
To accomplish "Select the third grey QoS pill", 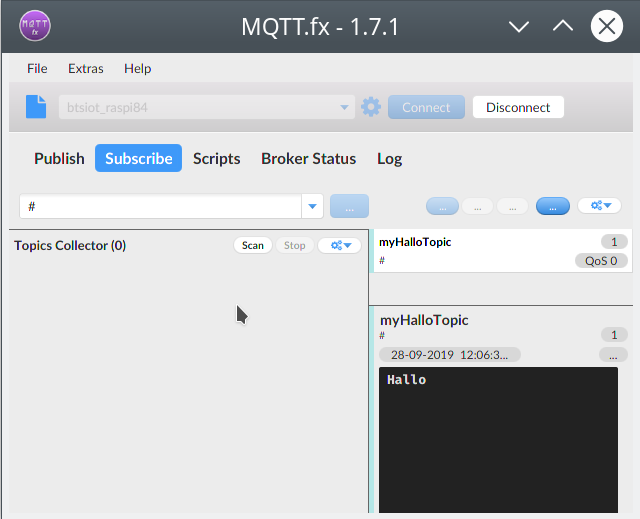I will (513, 206).
